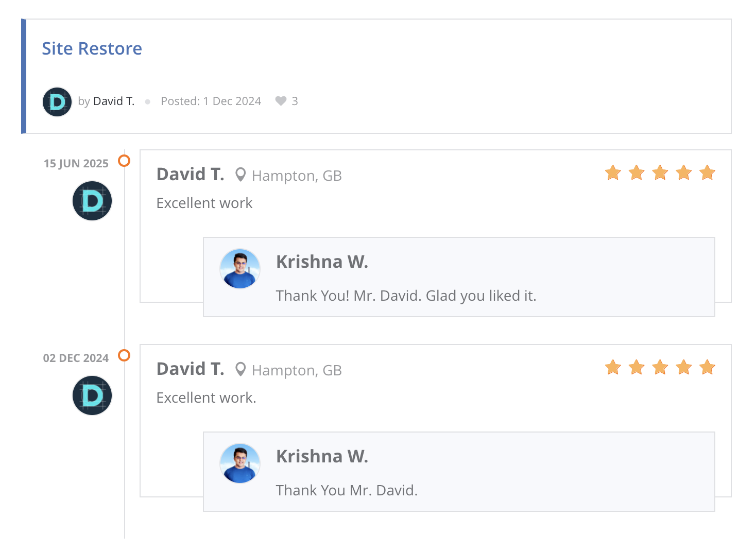Click orange timeline marker for 15 Jun 2025

pyautogui.click(x=124, y=161)
